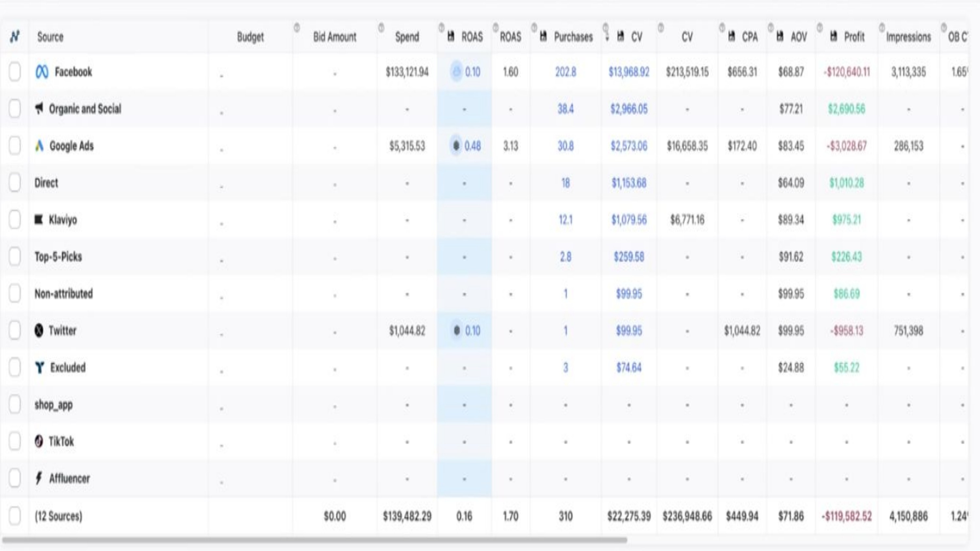Click the info icon above Bid Amount header
The width and height of the screenshot is (980, 551).
tap(297, 27)
